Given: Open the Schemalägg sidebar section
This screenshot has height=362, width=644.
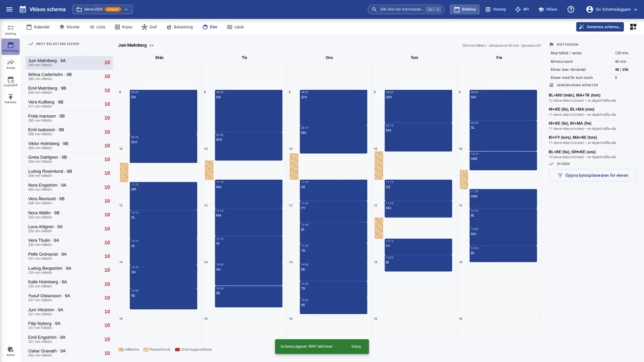Looking at the screenshot, I should pyautogui.click(x=10, y=47).
